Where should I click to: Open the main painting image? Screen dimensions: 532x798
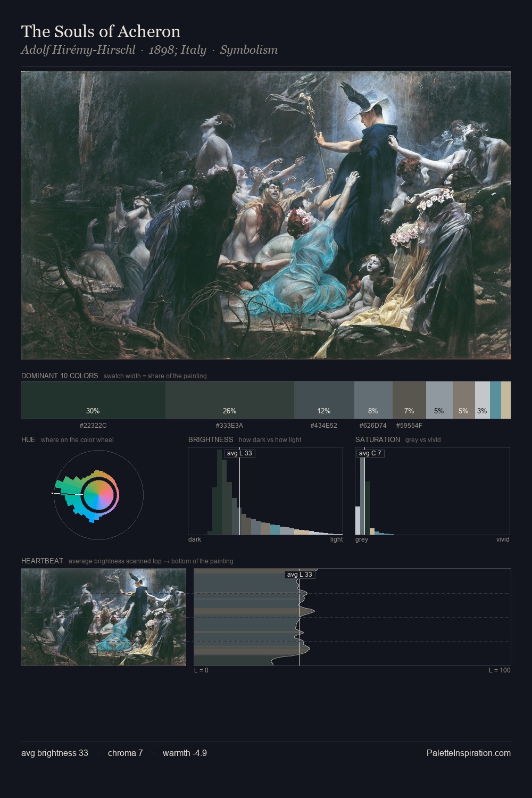click(x=266, y=215)
